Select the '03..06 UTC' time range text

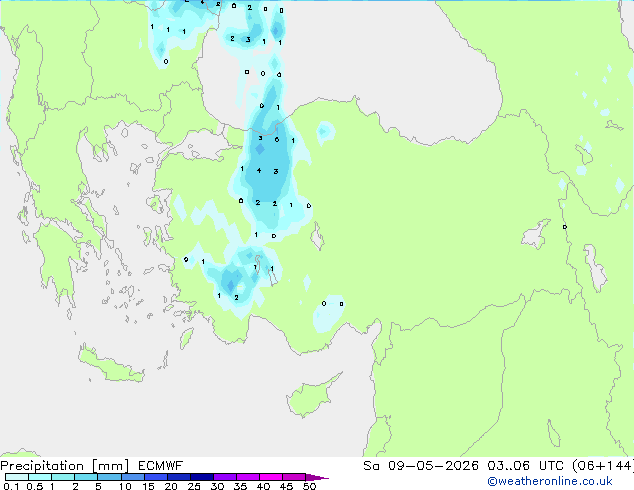click(526, 466)
